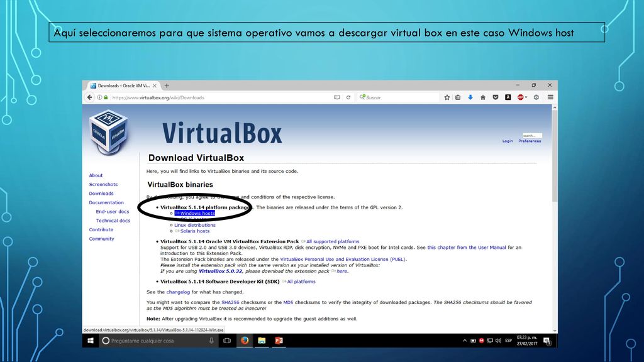
Task: Focus the Firefox URL address bar
Action: 221,97
